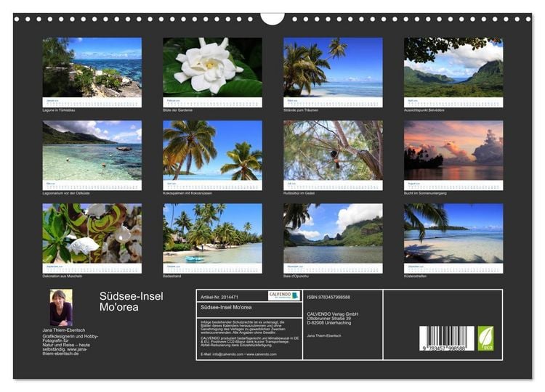Click the boxed 'Südsee-Insel Mo'orea' product title
The width and height of the screenshot is (545, 392).
tap(226, 307)
